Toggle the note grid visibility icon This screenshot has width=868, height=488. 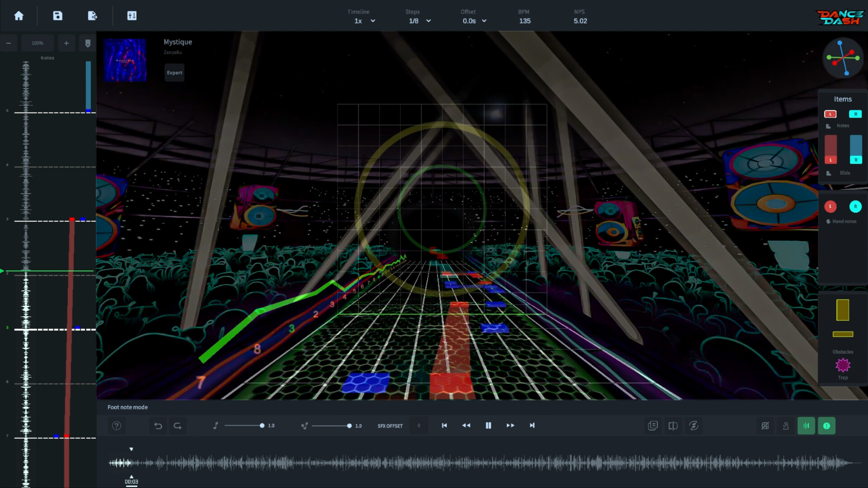coord(765,425)
